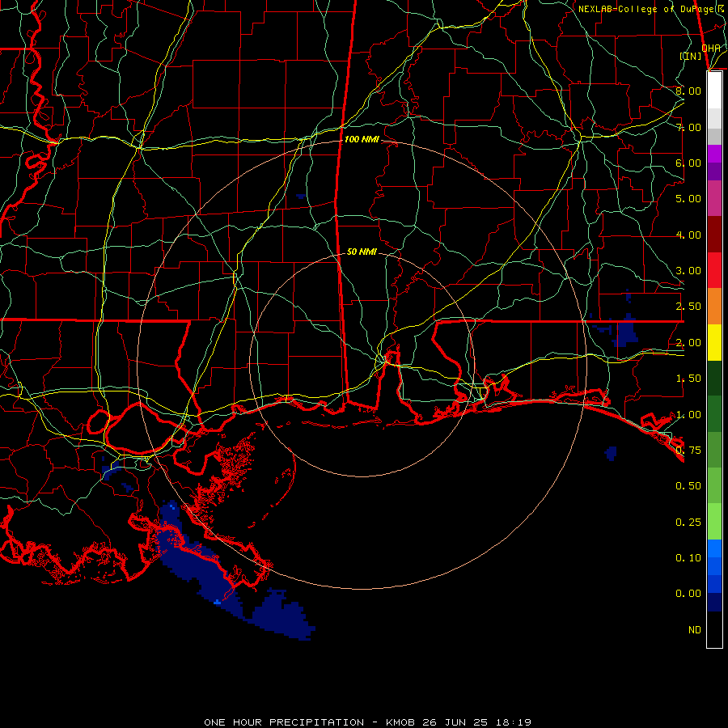The image size is (728, 728).
Task: Select the magenta swatch on the color bar
Action: [x=714, y=154]
